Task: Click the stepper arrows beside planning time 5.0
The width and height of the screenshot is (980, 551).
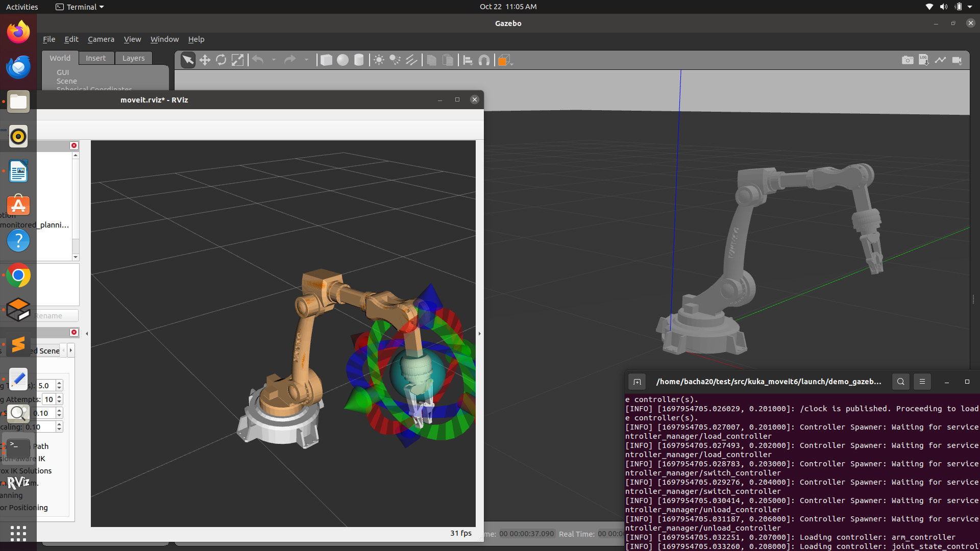Action: tap(60, 386)
